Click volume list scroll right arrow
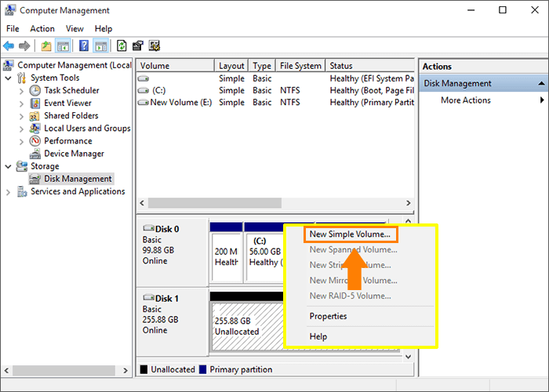 409,203
